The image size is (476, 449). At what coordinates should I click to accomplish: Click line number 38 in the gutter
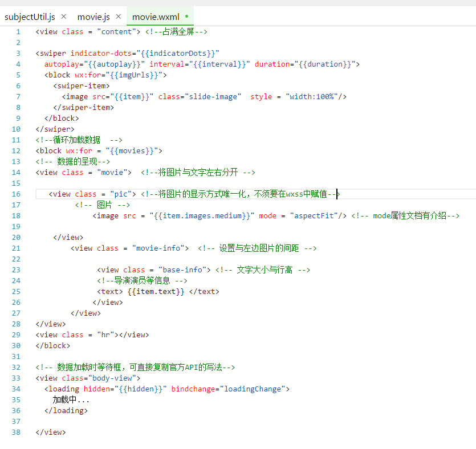(x=16, y=432)
